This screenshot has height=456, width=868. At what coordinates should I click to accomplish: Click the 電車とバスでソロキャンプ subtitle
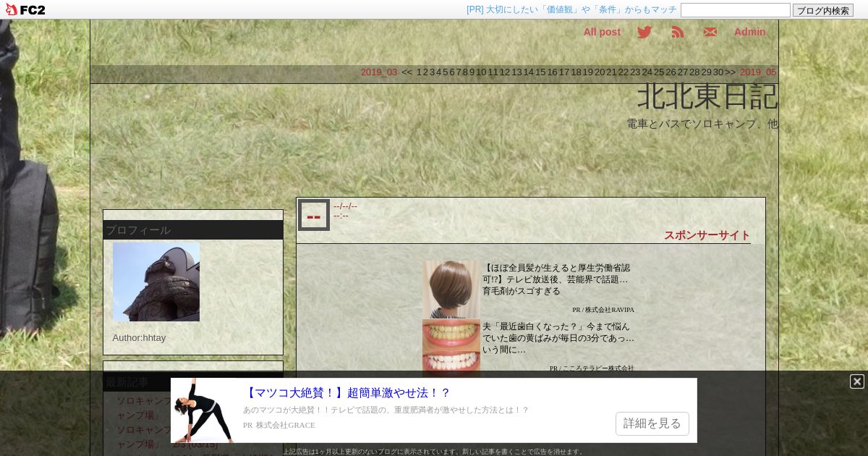click(x=702, y=124)
